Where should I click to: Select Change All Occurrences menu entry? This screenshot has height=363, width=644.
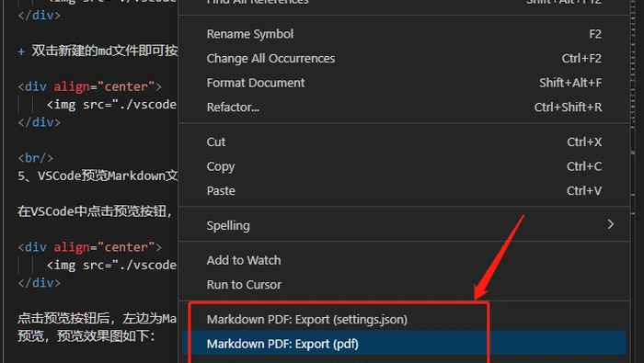coord(404,59)
